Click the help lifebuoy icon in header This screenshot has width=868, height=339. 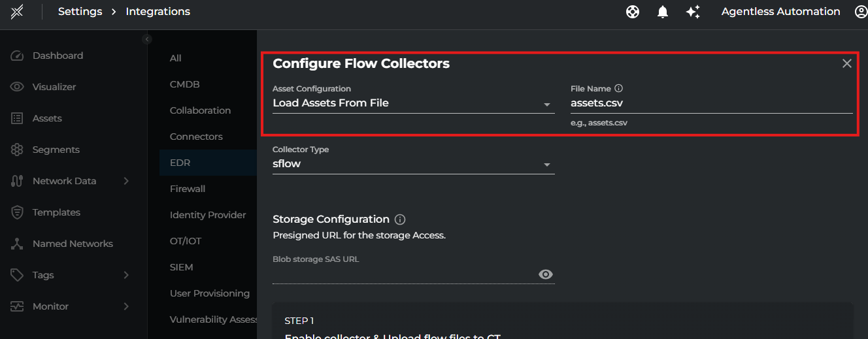tap(632, 12)
